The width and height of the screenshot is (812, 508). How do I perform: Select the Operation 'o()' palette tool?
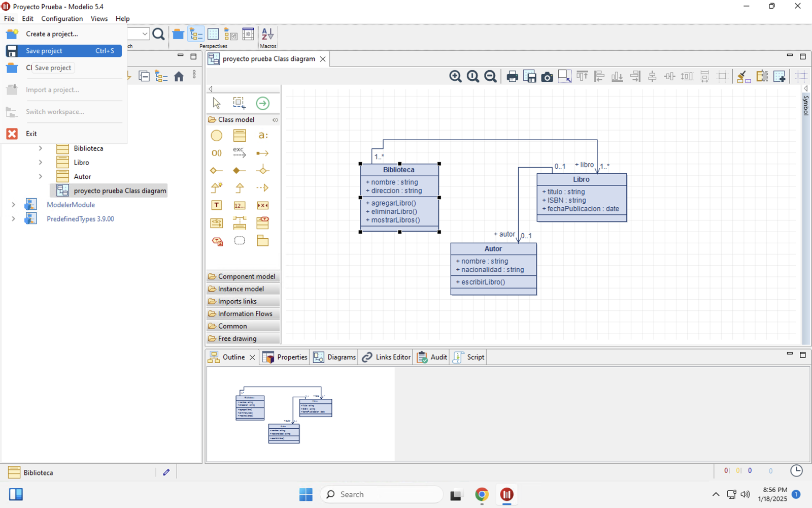click(x=217, y=153)
